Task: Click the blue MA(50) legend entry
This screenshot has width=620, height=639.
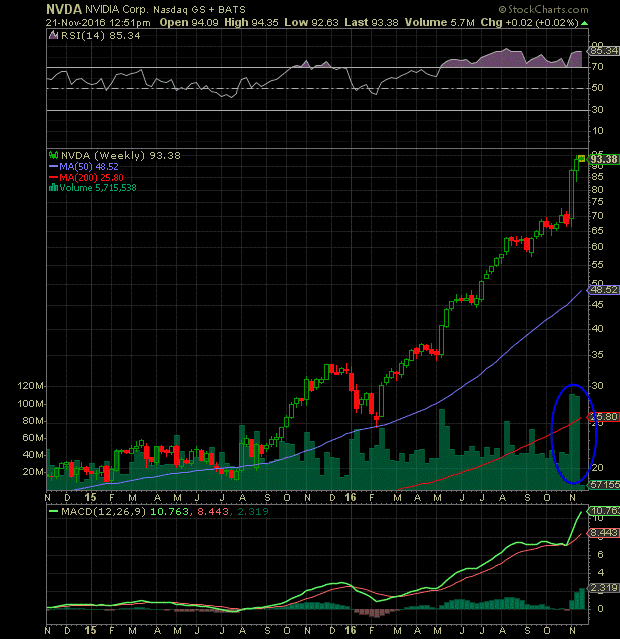Action: (x=89, y=165)
